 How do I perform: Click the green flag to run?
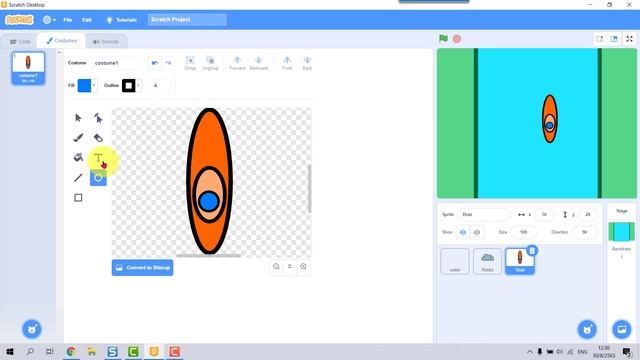pos(443,39)
